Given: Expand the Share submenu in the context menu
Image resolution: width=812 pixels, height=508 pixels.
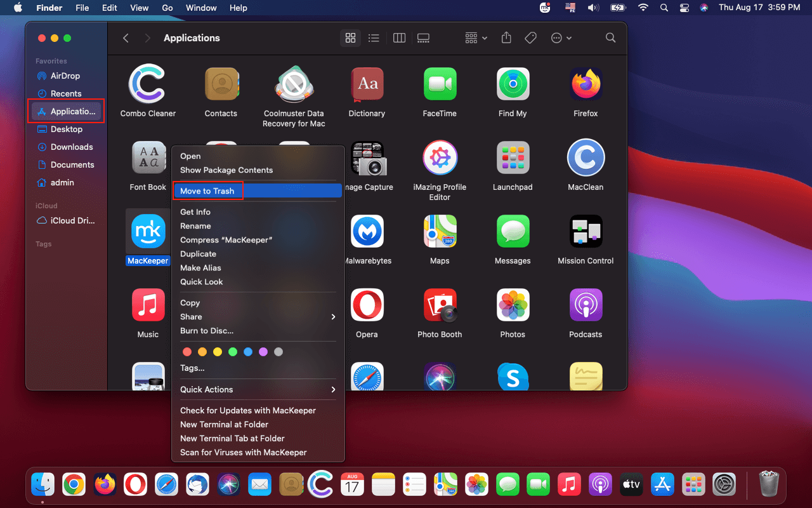Looking at the screenshot, I should point(257,316).
